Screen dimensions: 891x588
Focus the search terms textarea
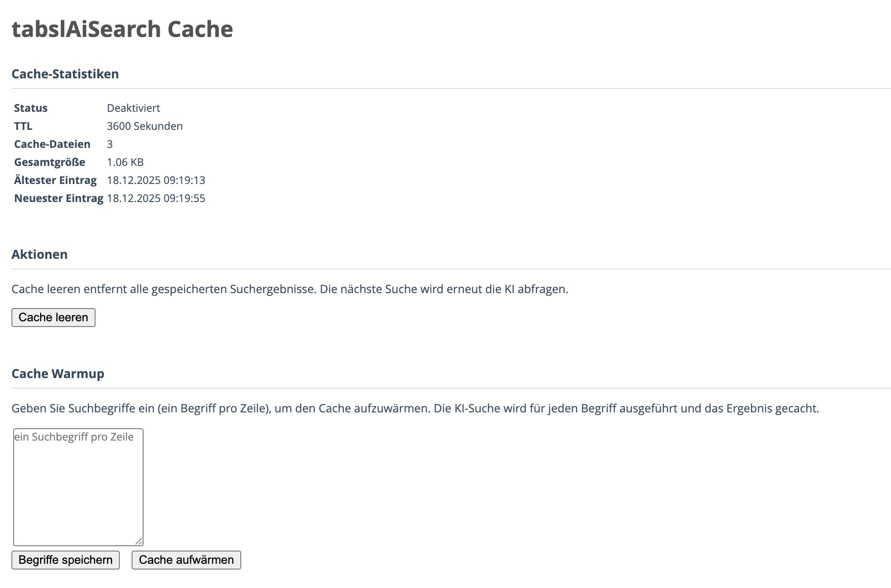click(78, 487)
